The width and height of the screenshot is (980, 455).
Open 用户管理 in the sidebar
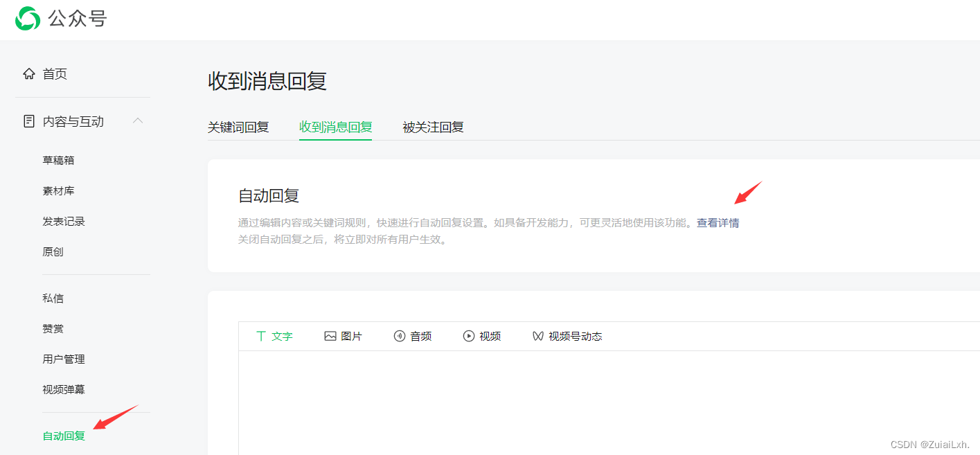64,359
